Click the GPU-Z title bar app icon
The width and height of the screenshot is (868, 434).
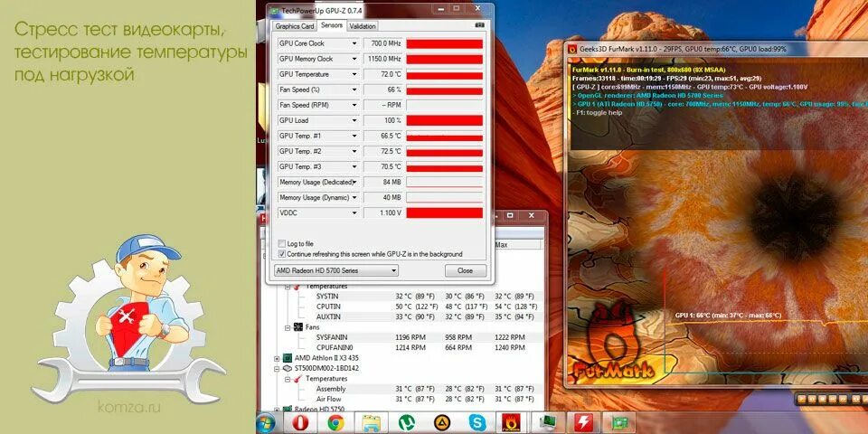(275, 9)
